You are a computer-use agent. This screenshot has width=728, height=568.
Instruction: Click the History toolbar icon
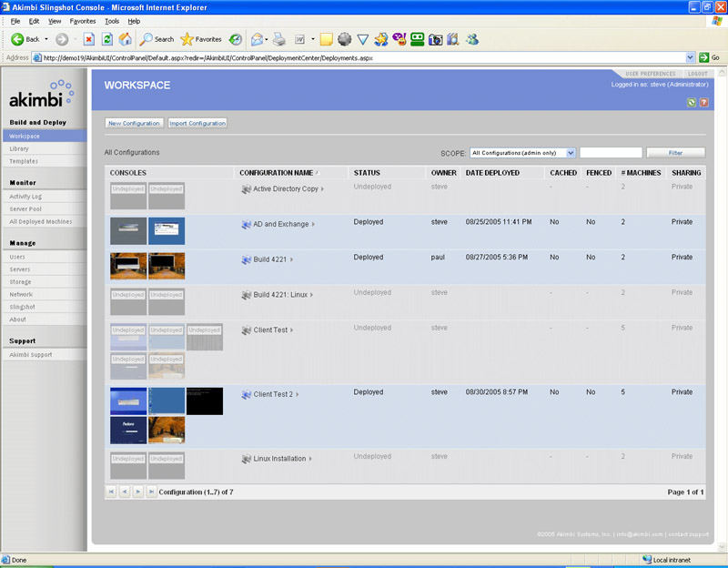pos(236,39)
